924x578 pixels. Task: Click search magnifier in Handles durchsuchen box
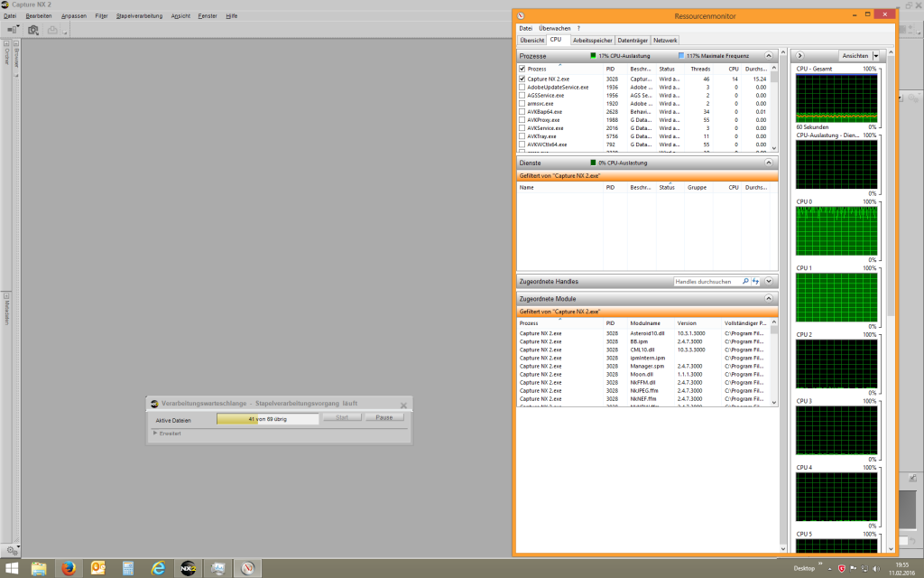point(745,282)
